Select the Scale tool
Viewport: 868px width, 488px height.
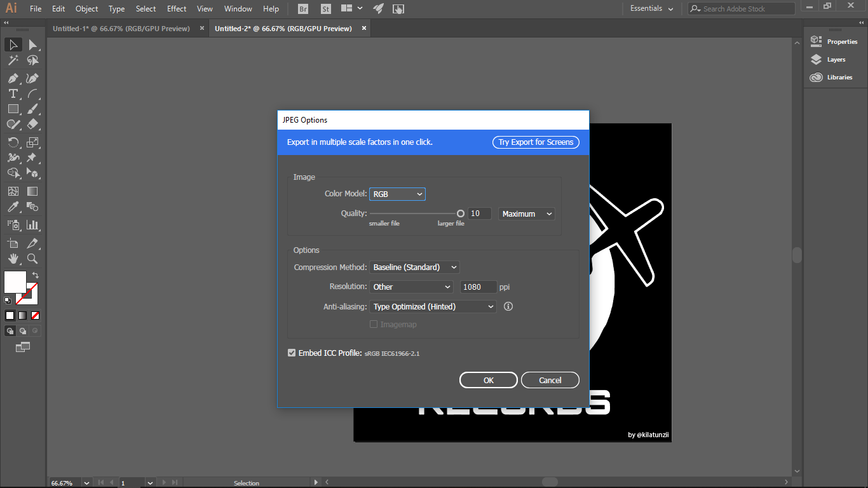32,142
